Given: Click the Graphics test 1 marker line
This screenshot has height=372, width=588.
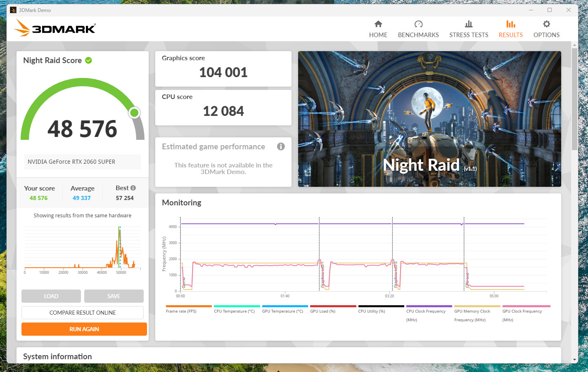Looking at the screenshot, I should (x=320, y=254).
